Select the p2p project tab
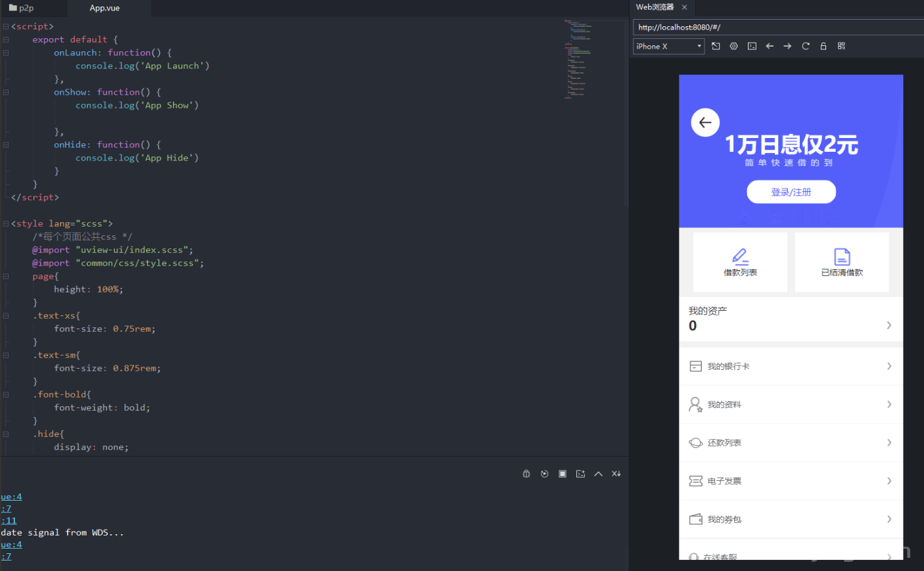The height and width of the screenshot is (571, 924). (26, 9)
